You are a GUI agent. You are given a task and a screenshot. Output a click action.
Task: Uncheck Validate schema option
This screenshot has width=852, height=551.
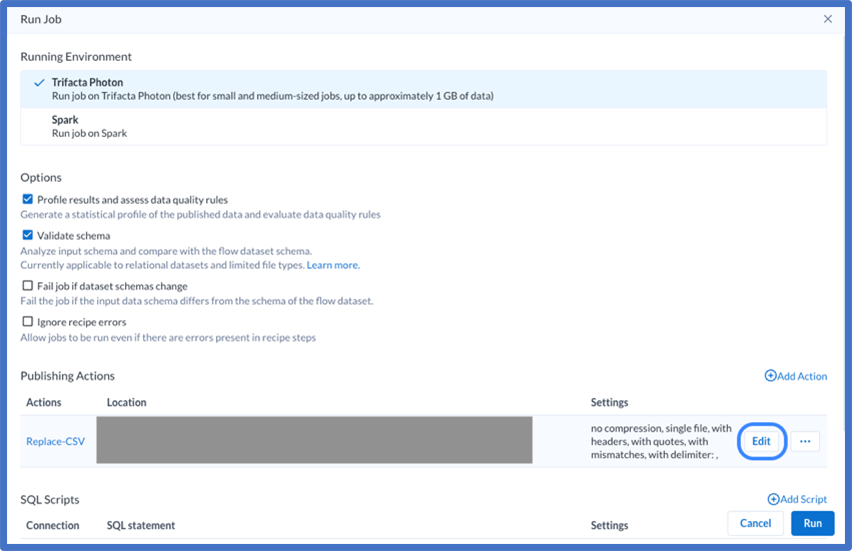[28, 235]
